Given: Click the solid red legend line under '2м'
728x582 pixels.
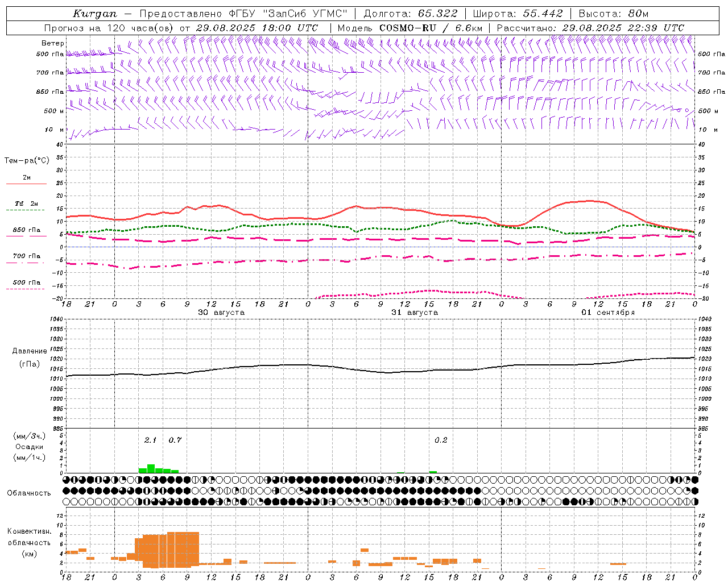Looking at the screenshot, I should click(26, 184).
